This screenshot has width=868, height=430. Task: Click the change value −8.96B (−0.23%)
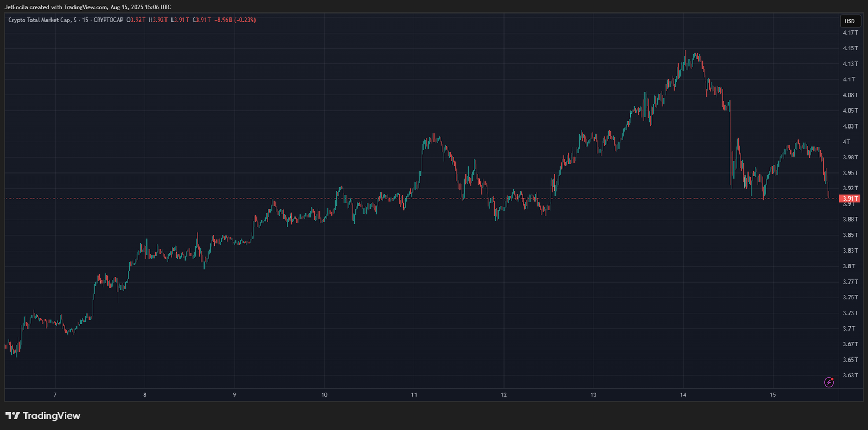pyautogui.click(x=235, y=20)
